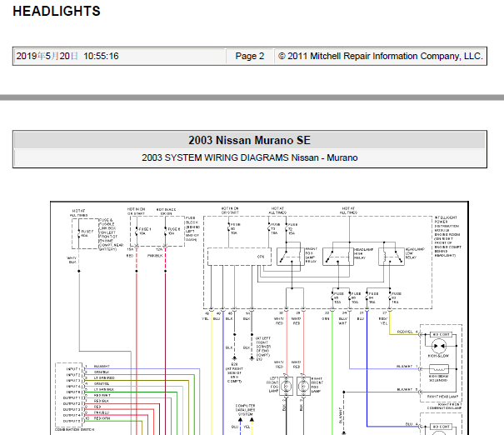Click the headlamp low relay symbol
The height and width of the screenshot is (435, 504).
point(392,256)
